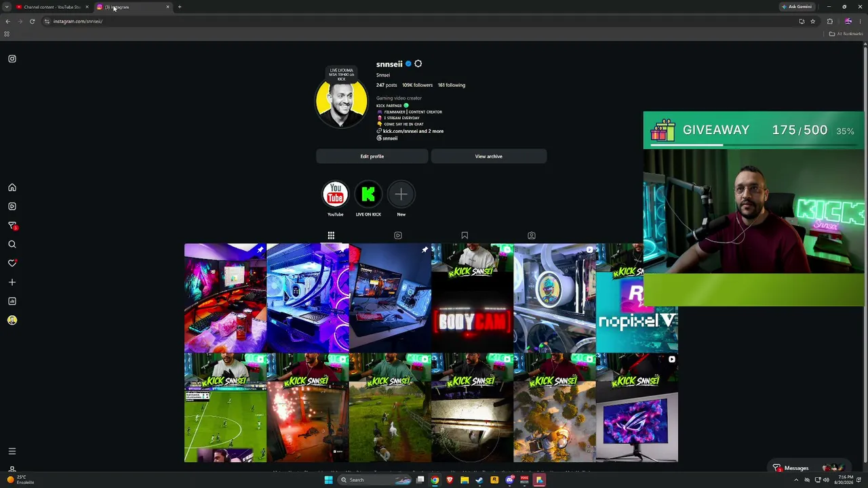Open Steam from the taskbar
The image size is (868, 488).
click(x=479, y=481)
